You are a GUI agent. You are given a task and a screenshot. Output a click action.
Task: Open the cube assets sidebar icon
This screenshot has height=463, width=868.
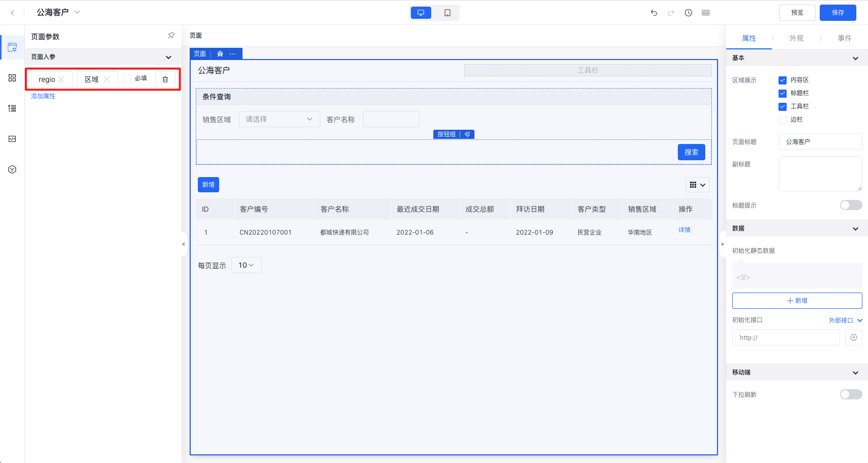point(12,169)
